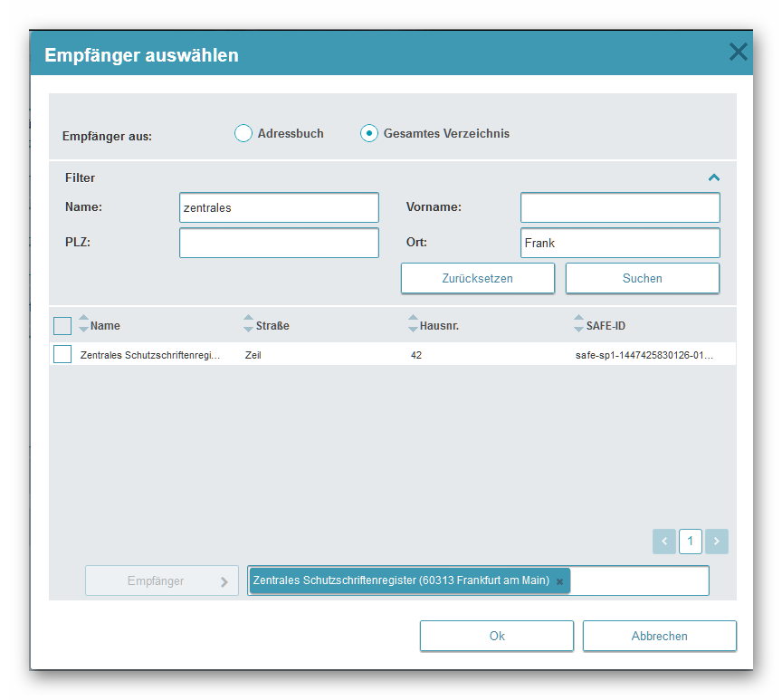
Task: Sort results by the Name column arrows
Action: 84,324
